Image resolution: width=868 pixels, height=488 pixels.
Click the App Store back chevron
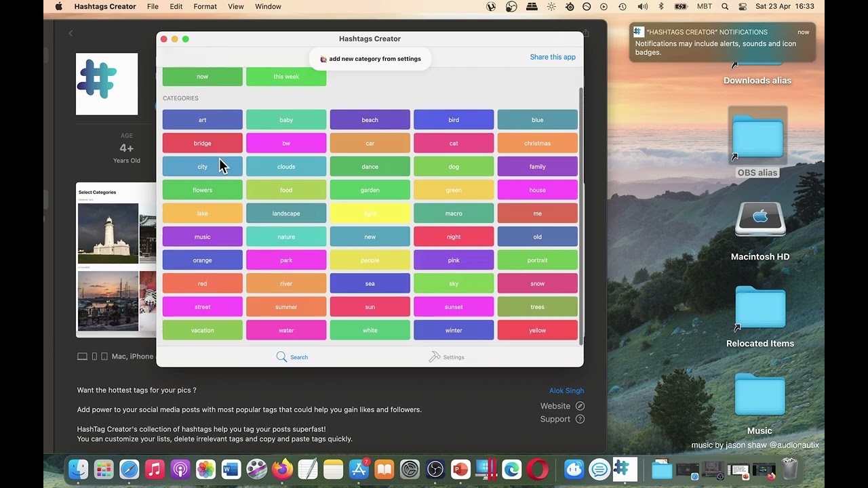tap(71, 33)
